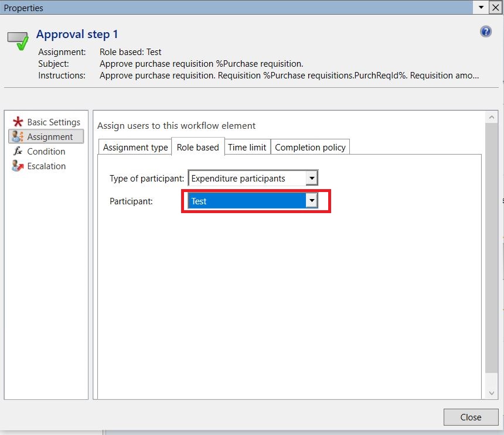Image resolution: width=504 pixels, height=435 pixels.
Task: Click the red asterisk next to Basic Settings
Action: (18, 121)
